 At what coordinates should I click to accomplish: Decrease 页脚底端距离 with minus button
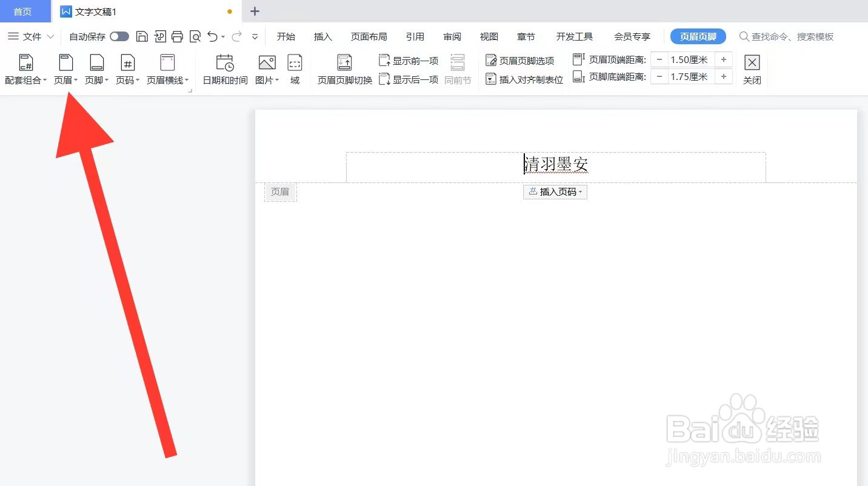coord(659,76)
